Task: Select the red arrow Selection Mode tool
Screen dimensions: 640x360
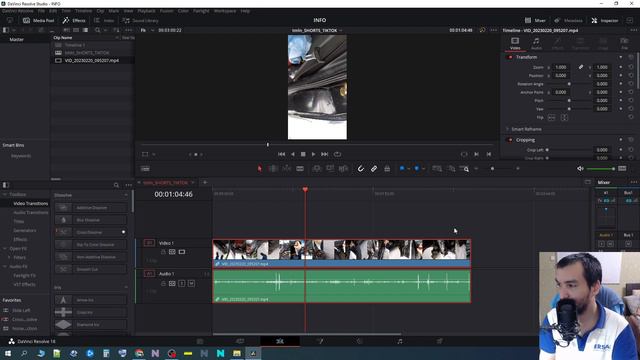Action: 259,169
